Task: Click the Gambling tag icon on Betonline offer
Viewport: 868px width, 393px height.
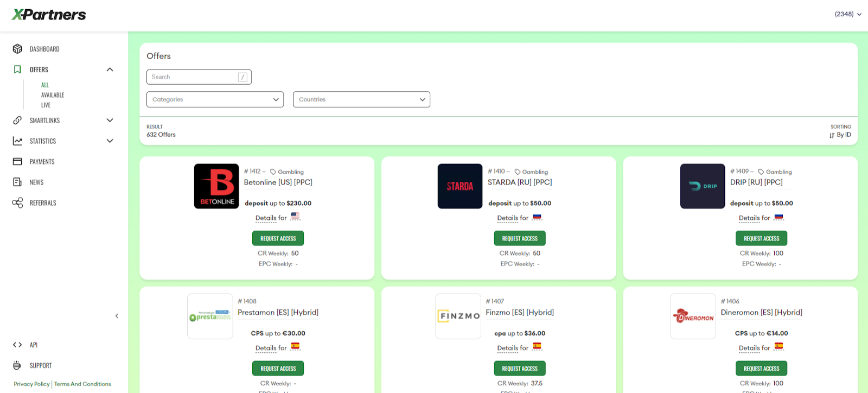Action: pos(273,172)
